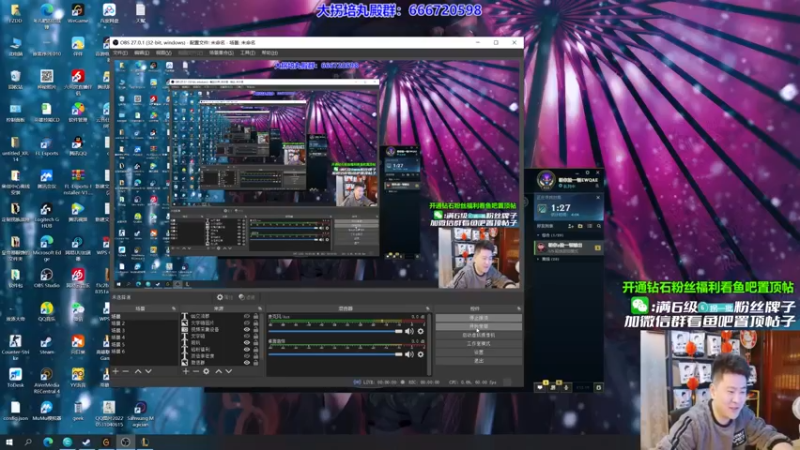Mute the desktop audio speaker icon (second channel)
Screen dimensions: 800x450
[409, 354]
